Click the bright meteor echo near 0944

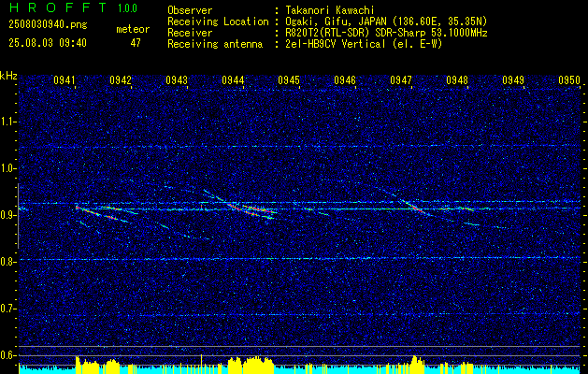pyautogui.click(x=251, y=209)
